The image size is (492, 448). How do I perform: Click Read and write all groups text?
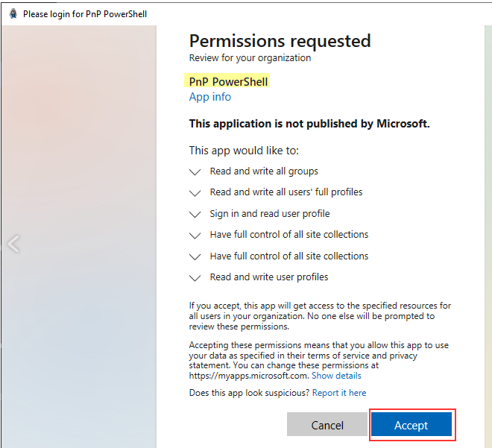(264, 171)
